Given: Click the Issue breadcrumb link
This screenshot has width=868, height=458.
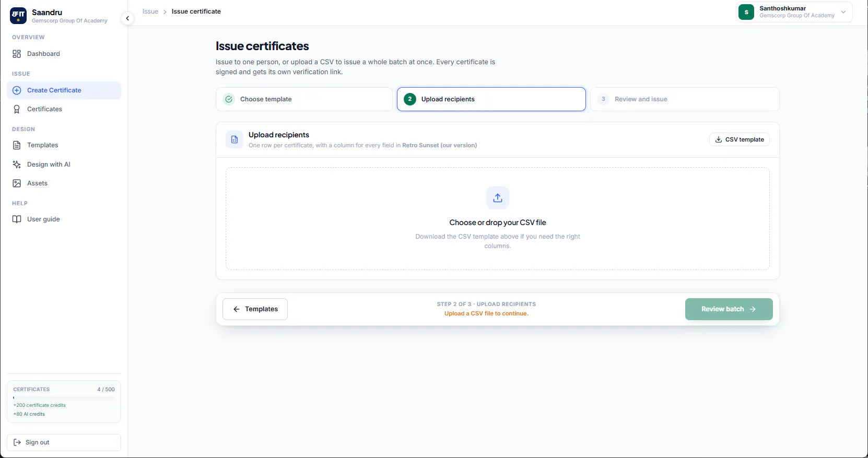Looking at the screenshot, I should tap(150, 11).
